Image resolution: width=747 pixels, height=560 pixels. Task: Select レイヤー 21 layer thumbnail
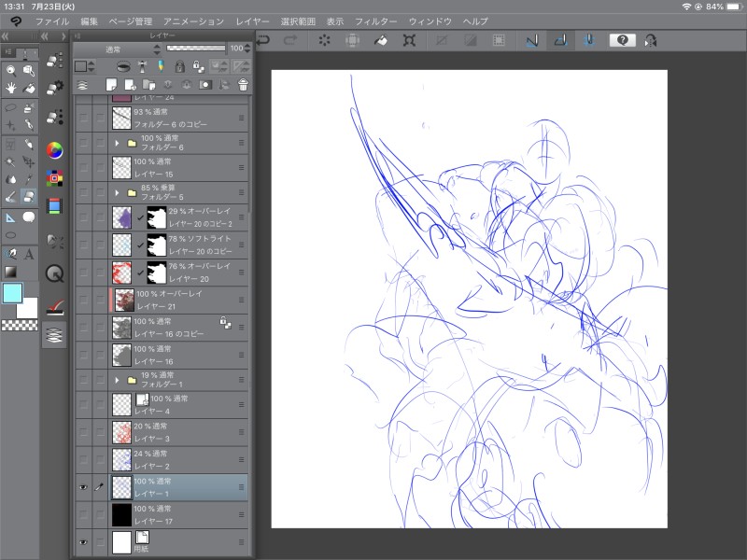tap(122, 301)
